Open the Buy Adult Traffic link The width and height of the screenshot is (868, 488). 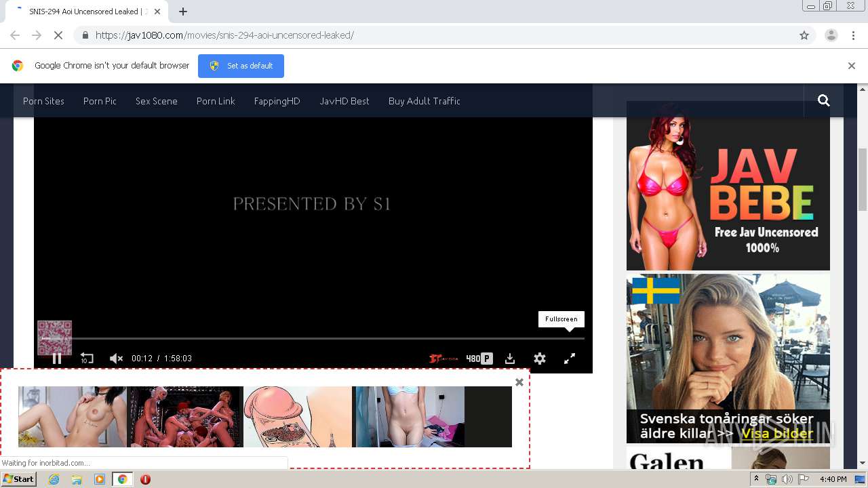click(x=425, y=101)
